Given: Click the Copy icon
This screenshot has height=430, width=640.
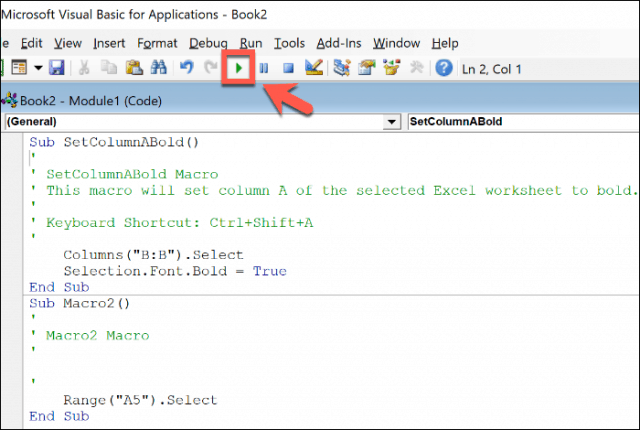Looking at the screenshot, I should tap(109, 68).
